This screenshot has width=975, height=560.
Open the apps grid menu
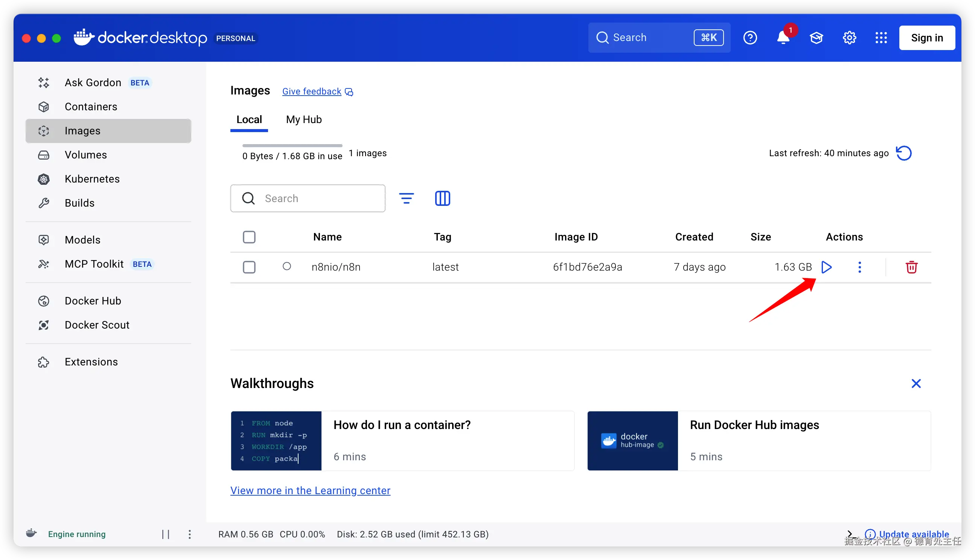tap(881, 38)
